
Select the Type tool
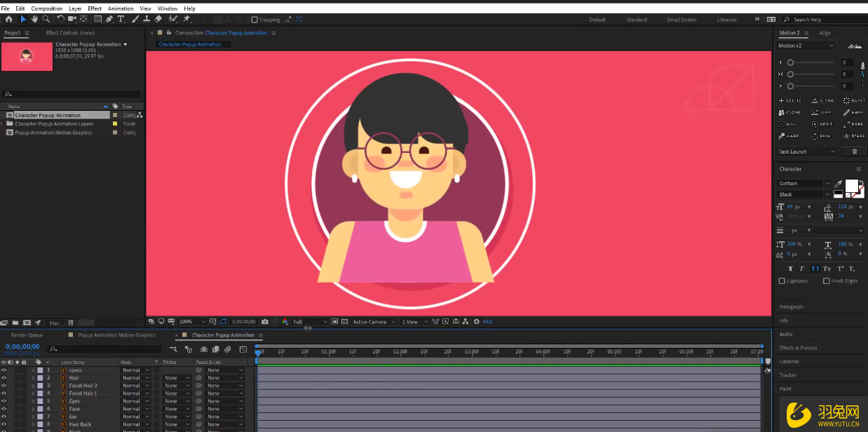pos(121,20)
